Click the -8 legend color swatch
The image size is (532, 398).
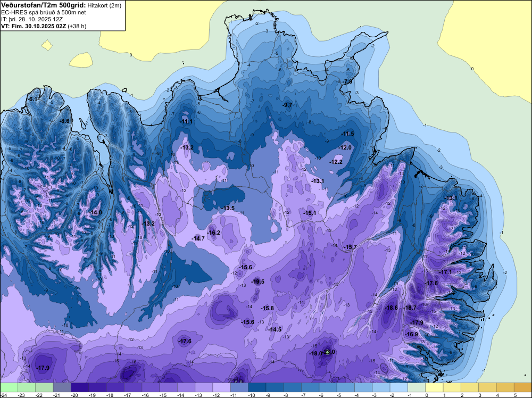click(293, 387)
